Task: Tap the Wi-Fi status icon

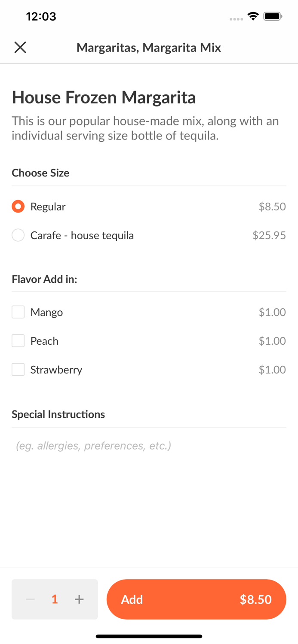Action: tap(253, 16)
